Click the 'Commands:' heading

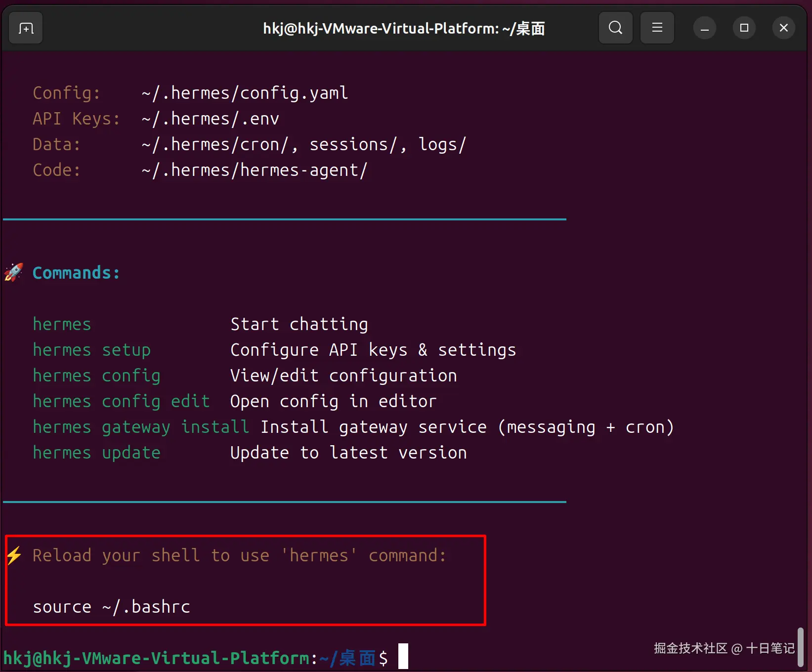(x=76, y=273)
